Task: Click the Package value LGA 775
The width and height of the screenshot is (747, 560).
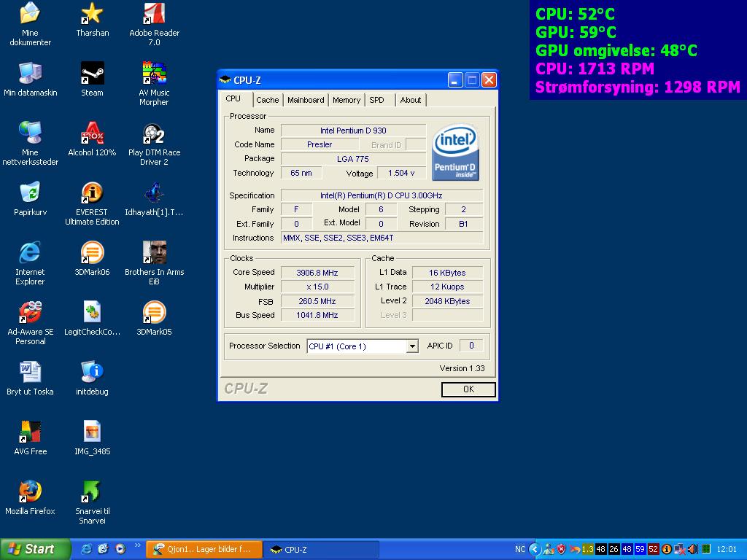Action: (353, 158)
